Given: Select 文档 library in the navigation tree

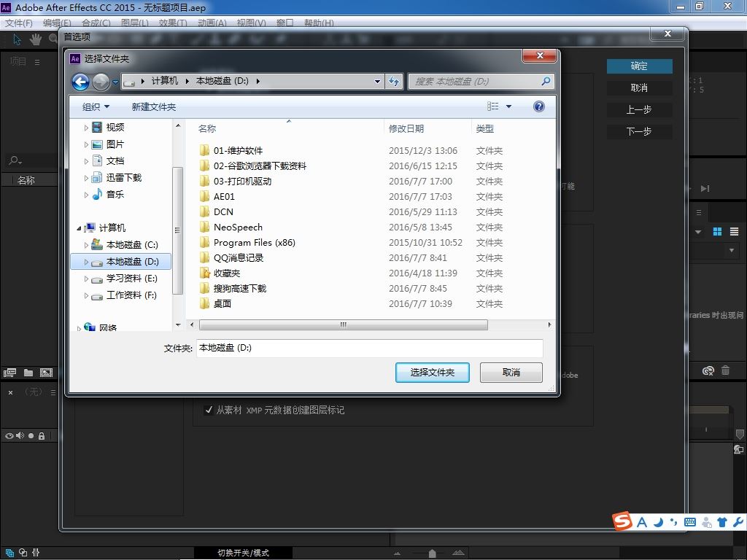Looking at the screenshot, I should [115, 161].
